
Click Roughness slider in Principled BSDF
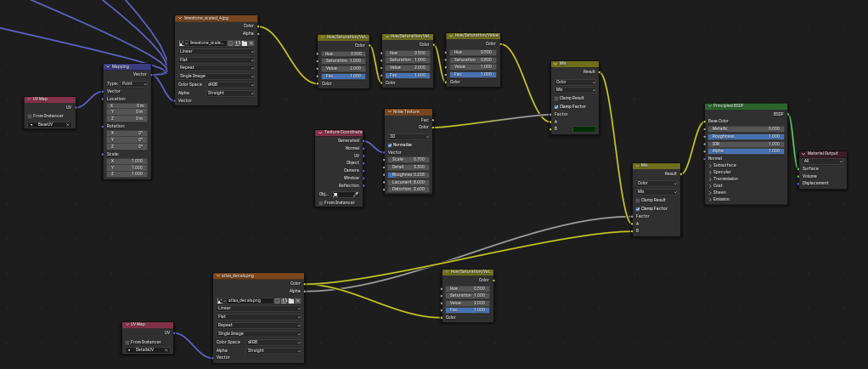(x=747, y=136)
